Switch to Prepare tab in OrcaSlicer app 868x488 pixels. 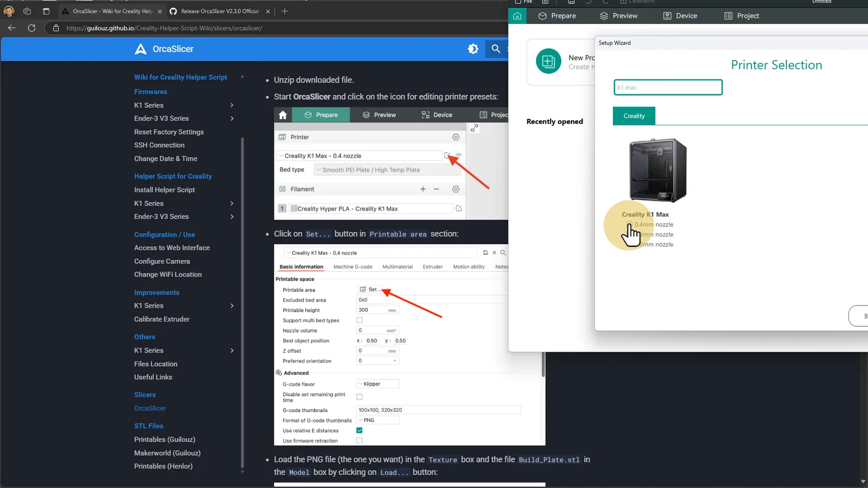click(557, 16)
